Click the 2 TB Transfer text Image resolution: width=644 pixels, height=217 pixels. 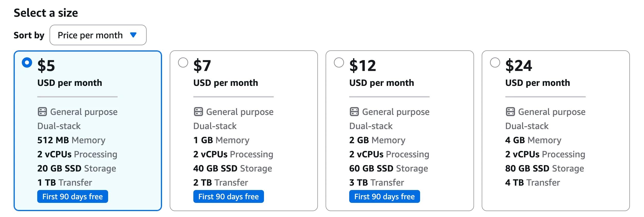(x=221, y=183)
